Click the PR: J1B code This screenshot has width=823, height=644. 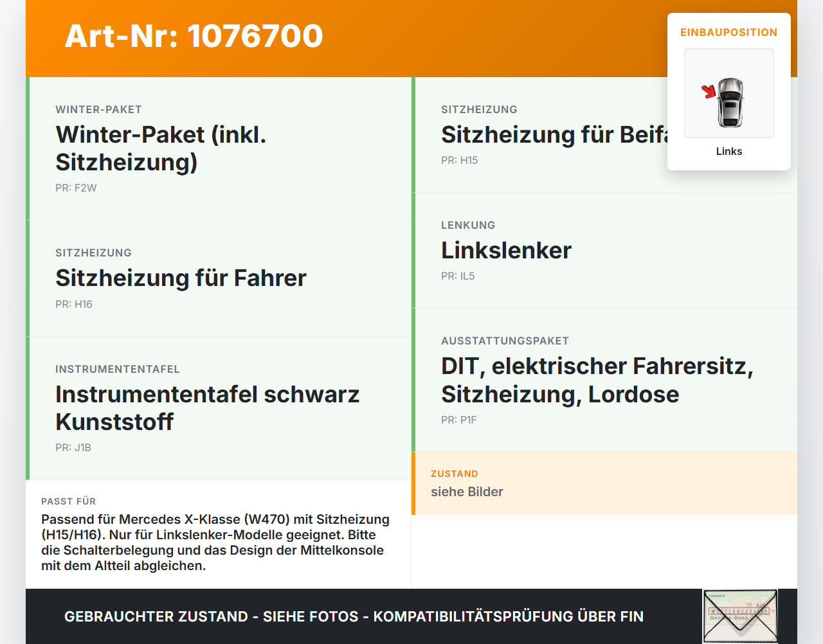[x=73, y=447]
